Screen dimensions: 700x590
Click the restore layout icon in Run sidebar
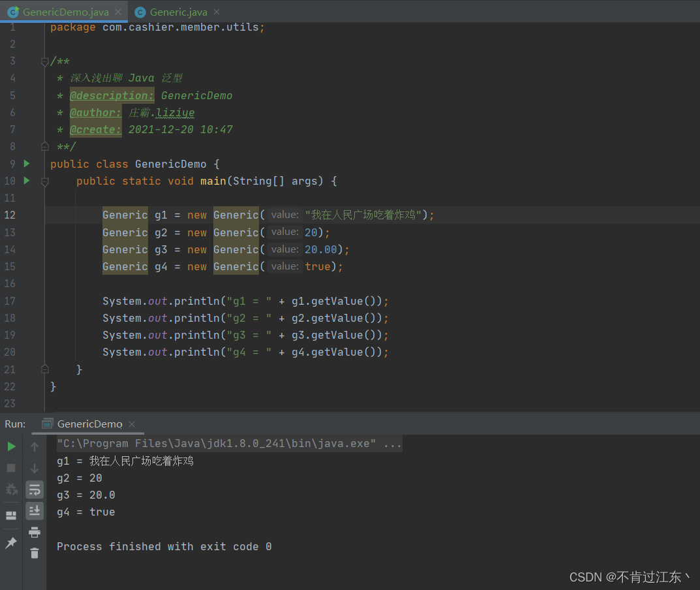coord(11,516)
